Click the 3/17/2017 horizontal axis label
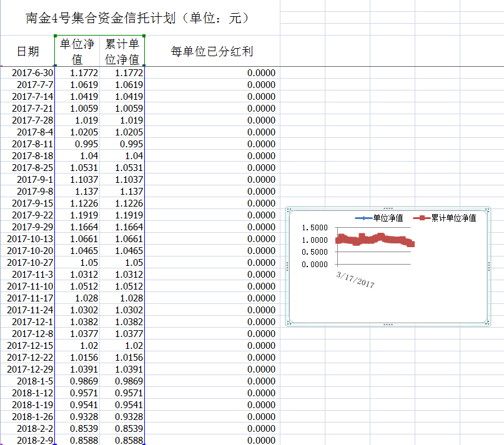Image resolution: width=504 pixels, height=445 pixels. (355, 279)
